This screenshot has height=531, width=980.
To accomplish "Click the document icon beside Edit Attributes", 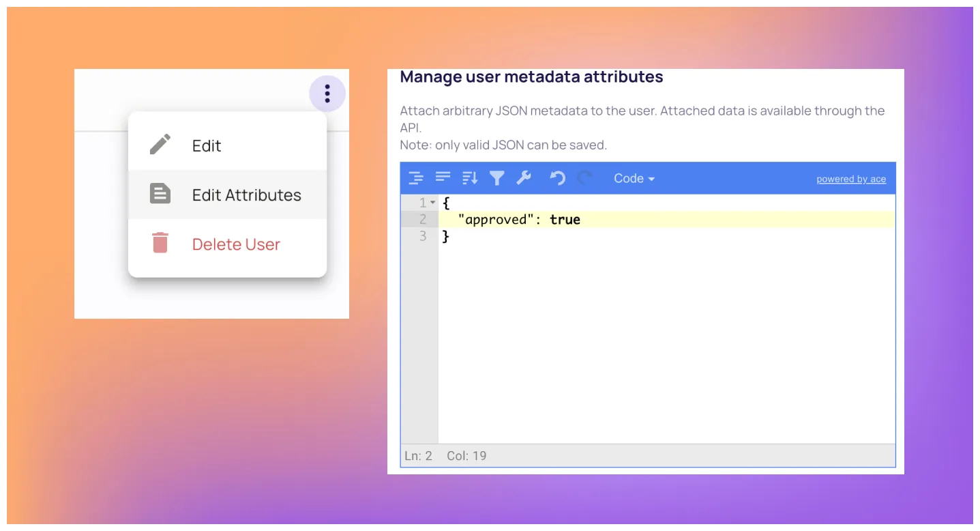I will [160, 194].
